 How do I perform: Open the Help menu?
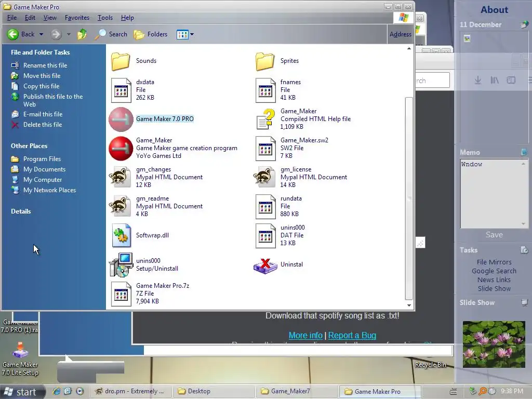128,18
